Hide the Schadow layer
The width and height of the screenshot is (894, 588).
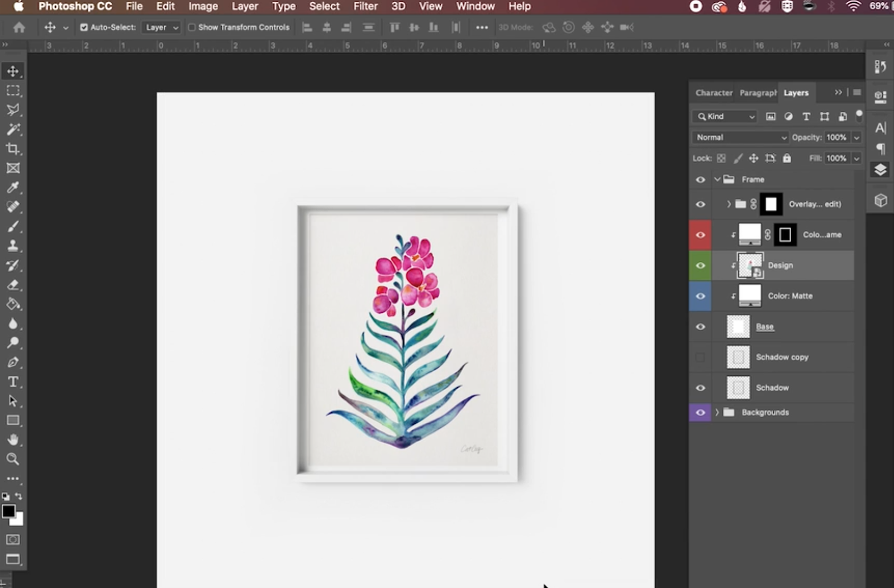point(700,388)
